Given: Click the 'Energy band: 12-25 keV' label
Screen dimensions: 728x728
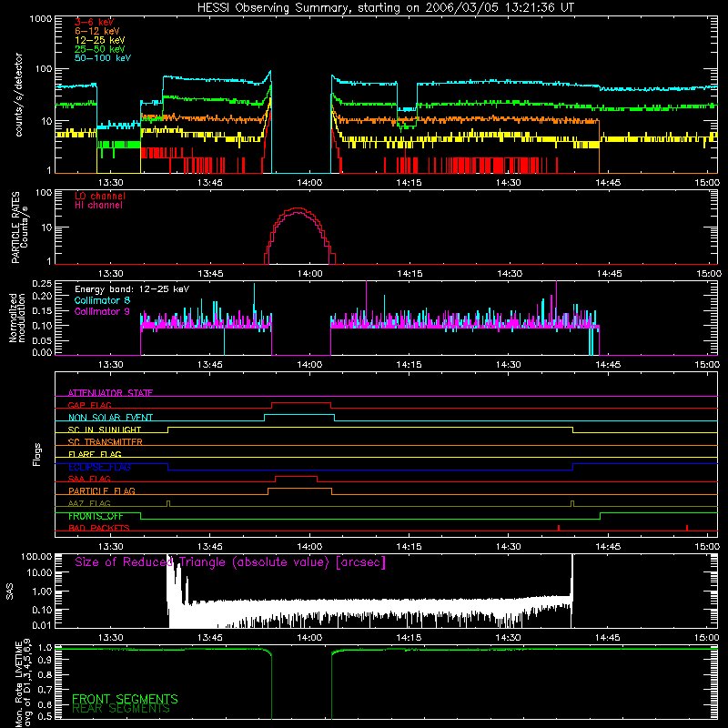Looking at the screenshot, I should coord(132,289).
